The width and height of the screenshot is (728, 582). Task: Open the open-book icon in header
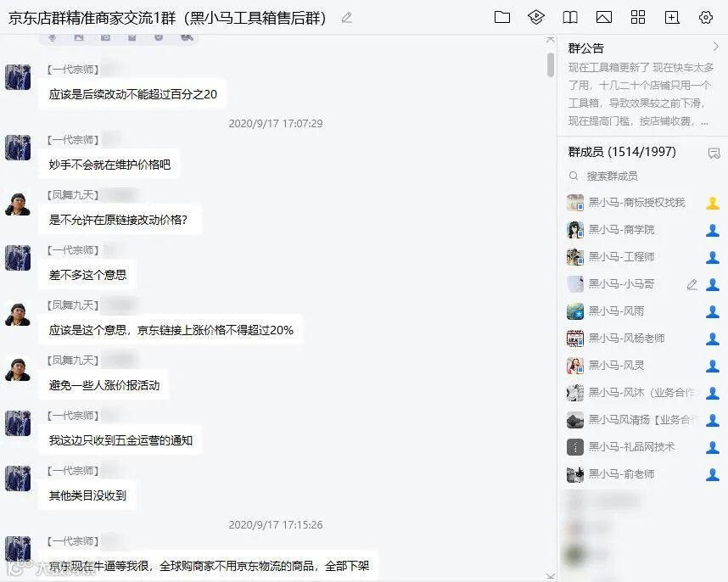(570, 18)
